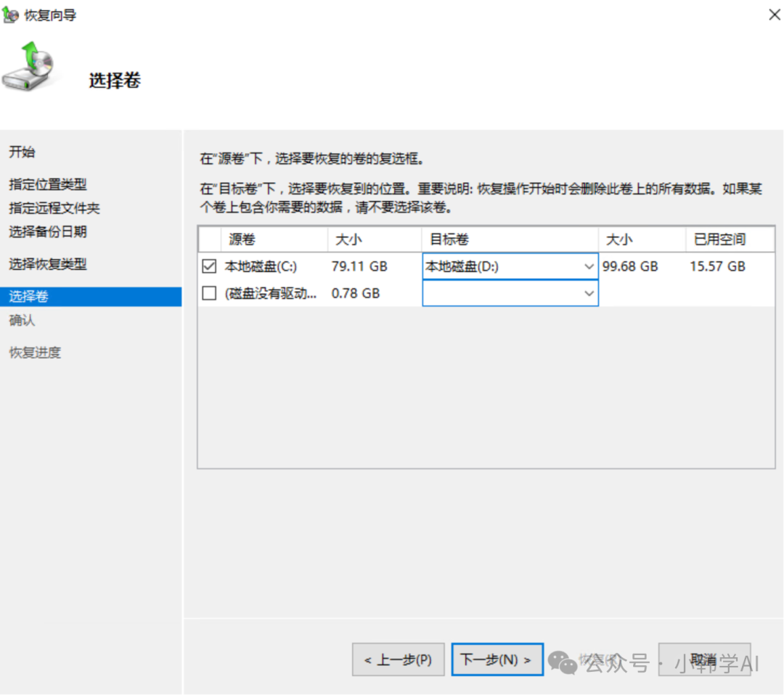The image size is (784, 695).
Task: Select the highlighted 选择卷 step
Action: pos(28,297)
